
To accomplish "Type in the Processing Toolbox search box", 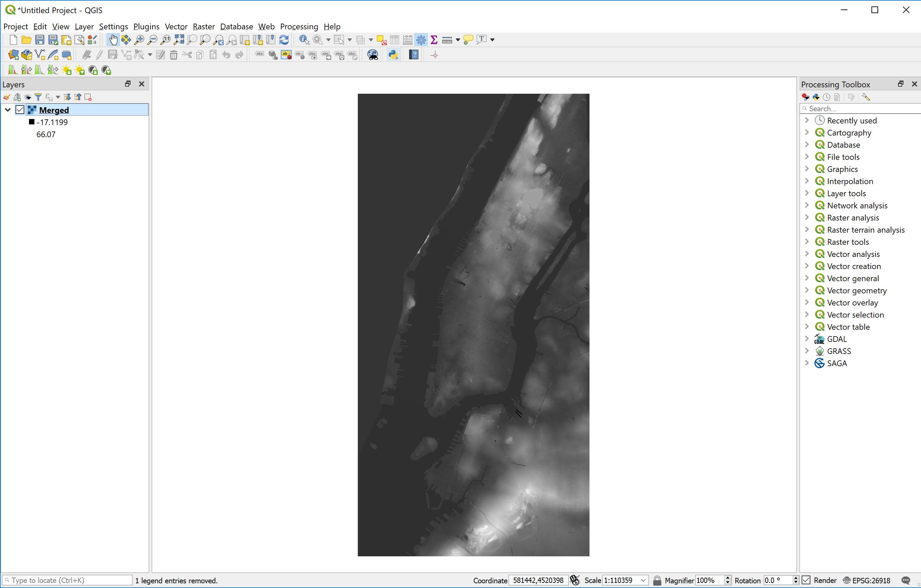I will pos(860,109).
